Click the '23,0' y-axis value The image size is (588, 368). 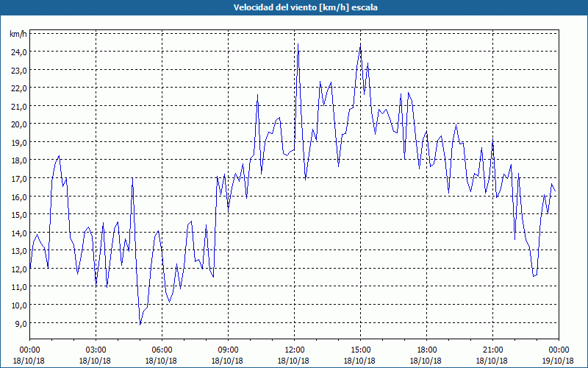click(19, 70)
